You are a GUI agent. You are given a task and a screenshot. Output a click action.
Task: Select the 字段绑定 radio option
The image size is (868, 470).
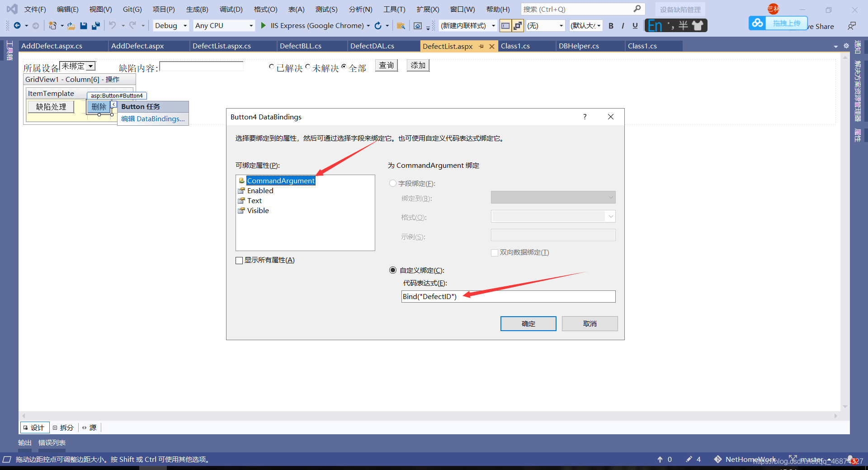coord(393,183)
